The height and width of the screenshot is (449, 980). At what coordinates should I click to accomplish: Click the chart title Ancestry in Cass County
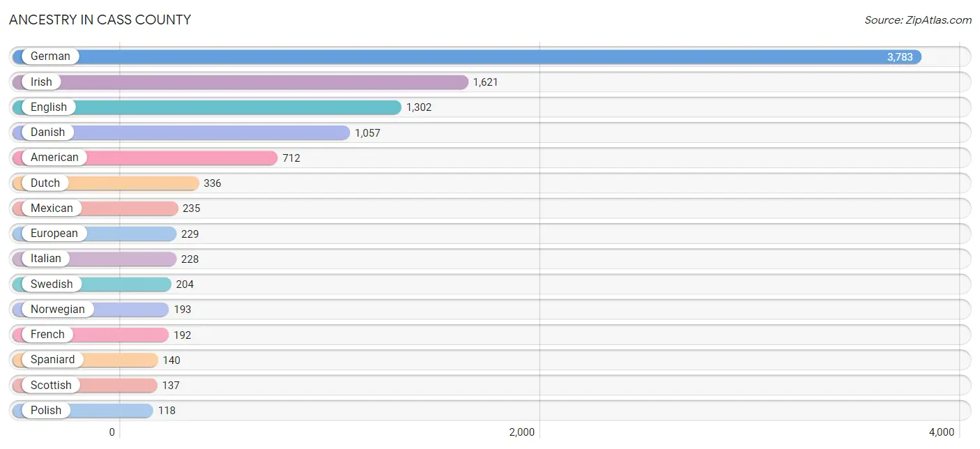100,20
